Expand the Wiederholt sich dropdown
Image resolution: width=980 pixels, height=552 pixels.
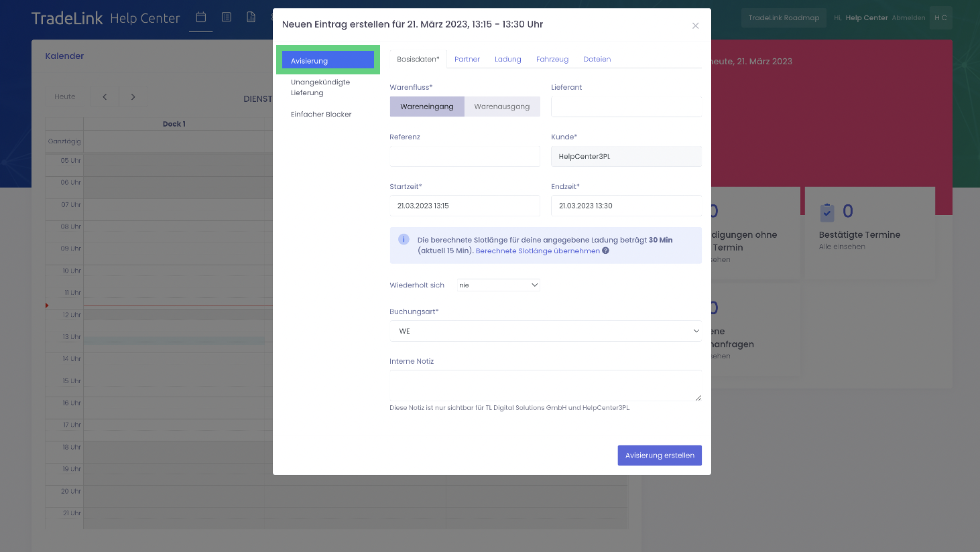(x=498, y=285)
